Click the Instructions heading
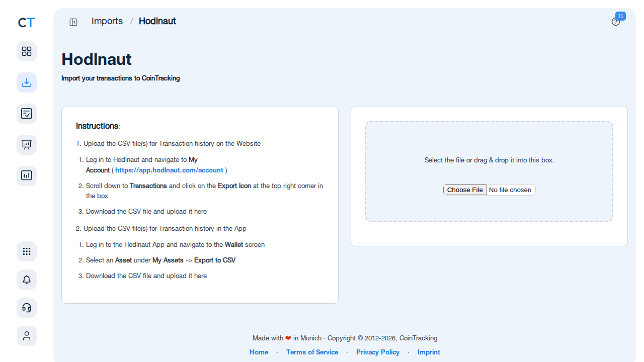Screen dimensions: 644x362 pos(98,126)
